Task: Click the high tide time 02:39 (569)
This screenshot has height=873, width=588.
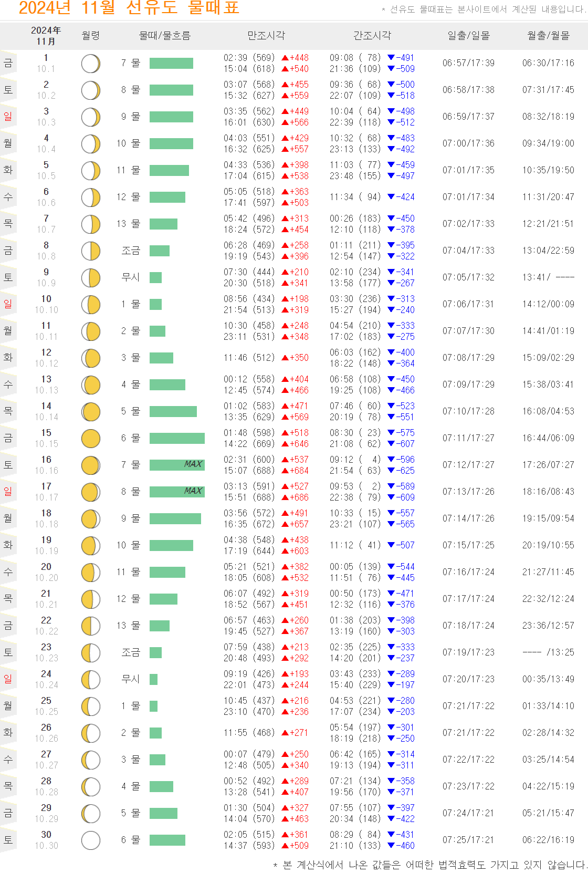Action: [249, 58]
